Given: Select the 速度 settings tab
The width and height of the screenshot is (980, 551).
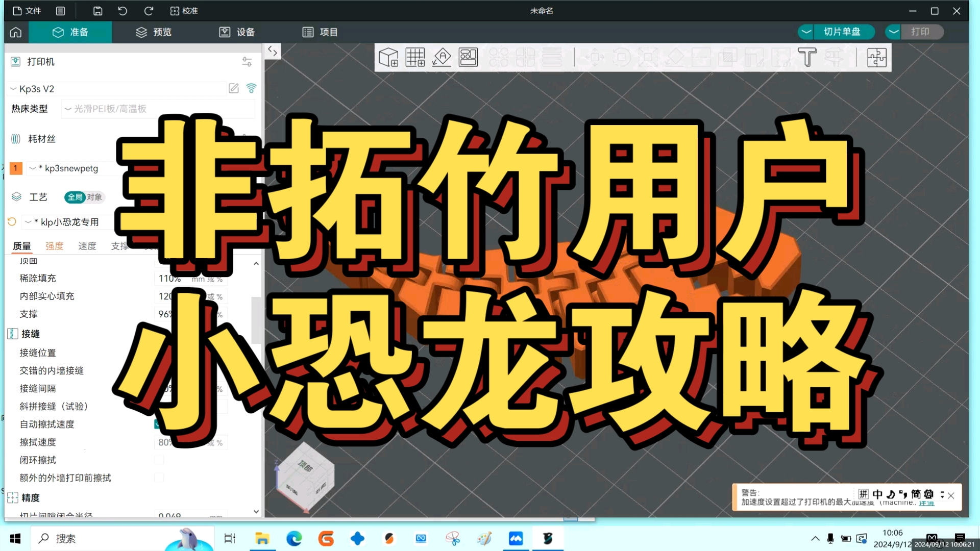Looking at the screenshot, I should pyautogui.click(x=87, y=246).
